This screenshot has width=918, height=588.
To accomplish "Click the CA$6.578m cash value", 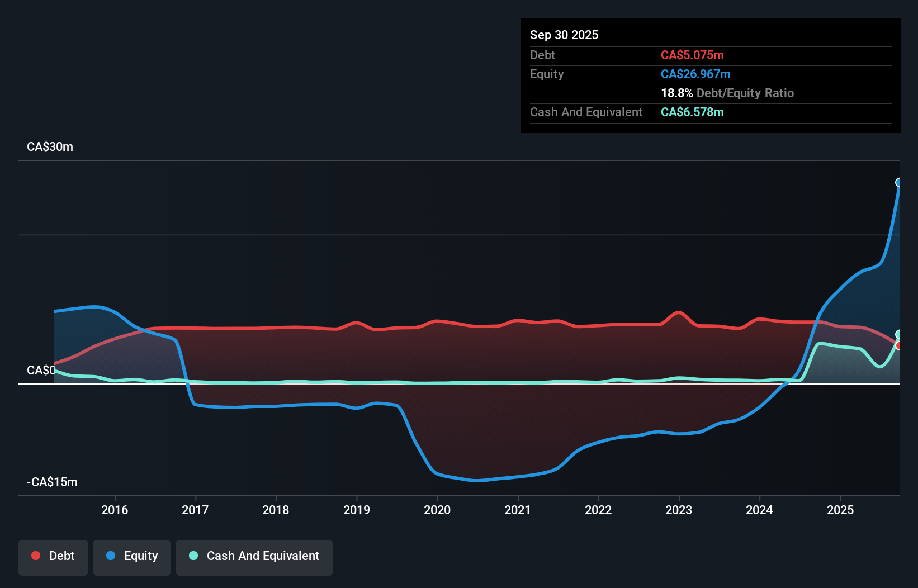I will (692, 112).
